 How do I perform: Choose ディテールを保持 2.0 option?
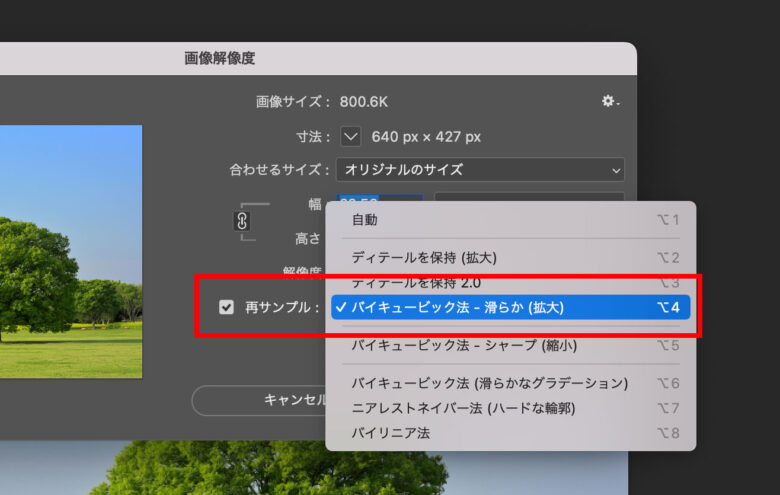click(x=510, y=283)
